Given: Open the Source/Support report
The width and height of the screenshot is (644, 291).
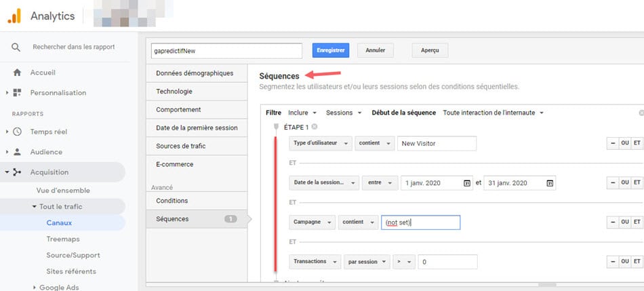Looking at the screenshot, I should (73, 255).
